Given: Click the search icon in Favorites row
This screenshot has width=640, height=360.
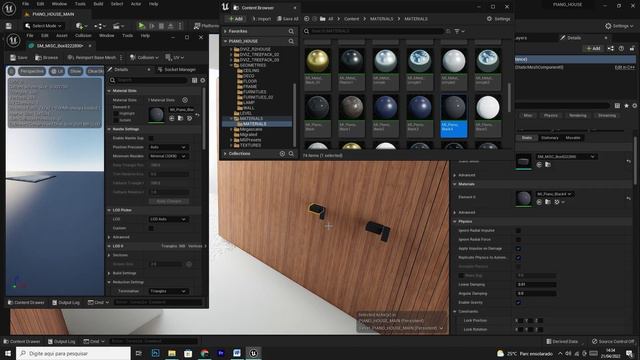Looking at the screenshot, I should pyautogui.click(x=291, y=31).
